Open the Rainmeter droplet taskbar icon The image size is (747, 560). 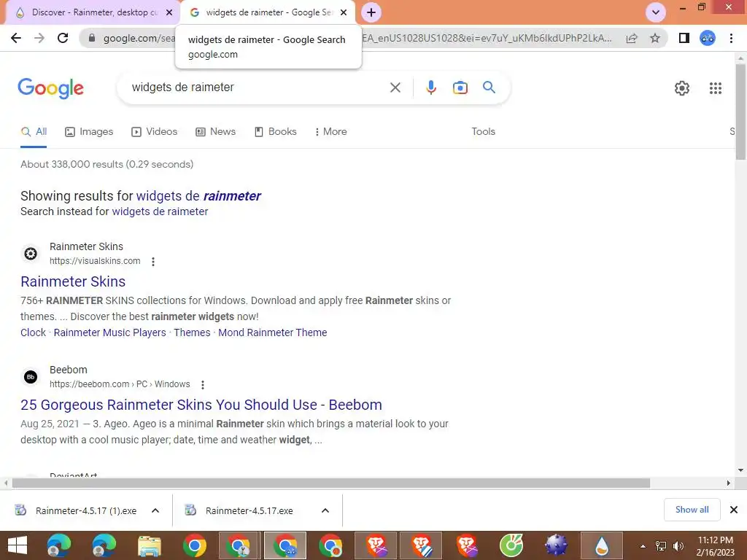point(602,545)
